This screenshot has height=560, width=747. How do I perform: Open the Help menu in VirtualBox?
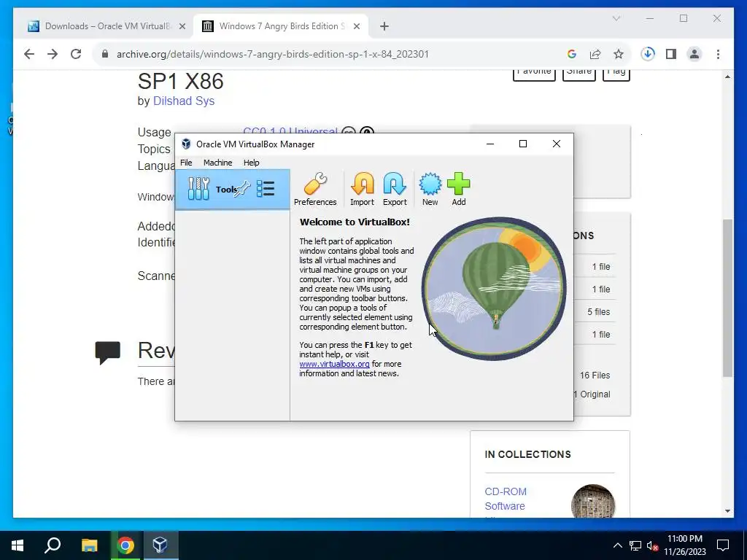tap(252, 163)
